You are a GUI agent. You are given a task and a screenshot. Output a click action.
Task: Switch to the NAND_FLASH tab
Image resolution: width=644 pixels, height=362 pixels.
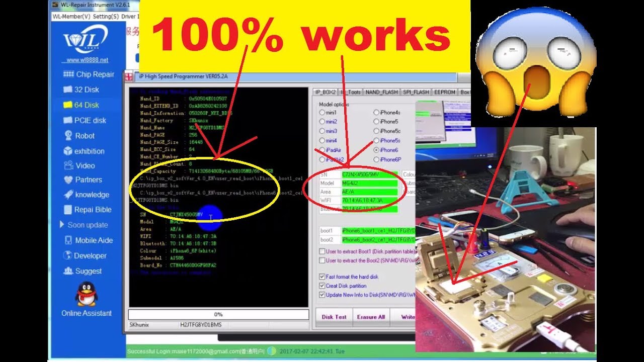click(x=381, y=92)
